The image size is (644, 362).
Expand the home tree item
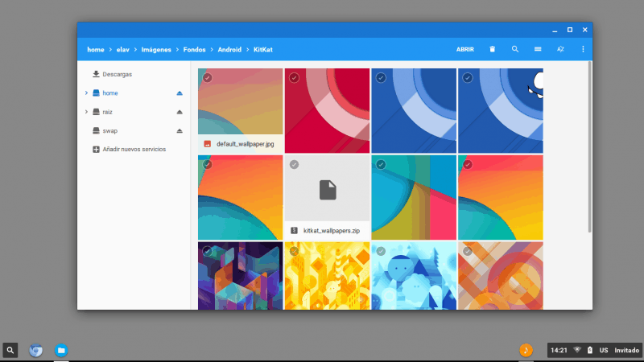pos(86,93)
